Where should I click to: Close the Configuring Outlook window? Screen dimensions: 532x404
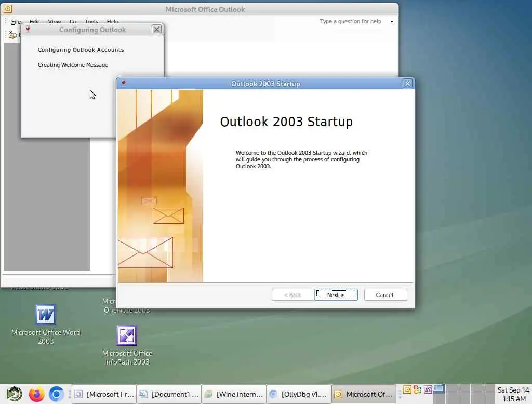(156, 30)
